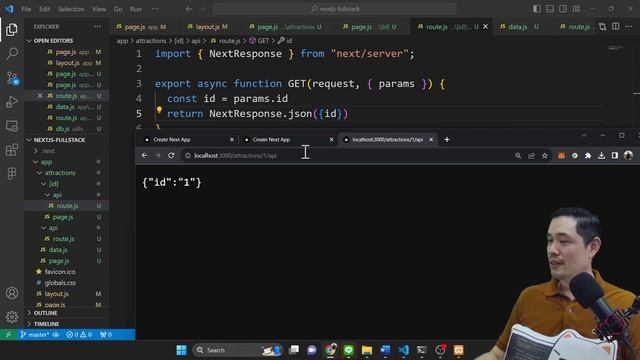Open the Selection menu
Viewport: 640px width, 360px height.
tap(71, 9)
